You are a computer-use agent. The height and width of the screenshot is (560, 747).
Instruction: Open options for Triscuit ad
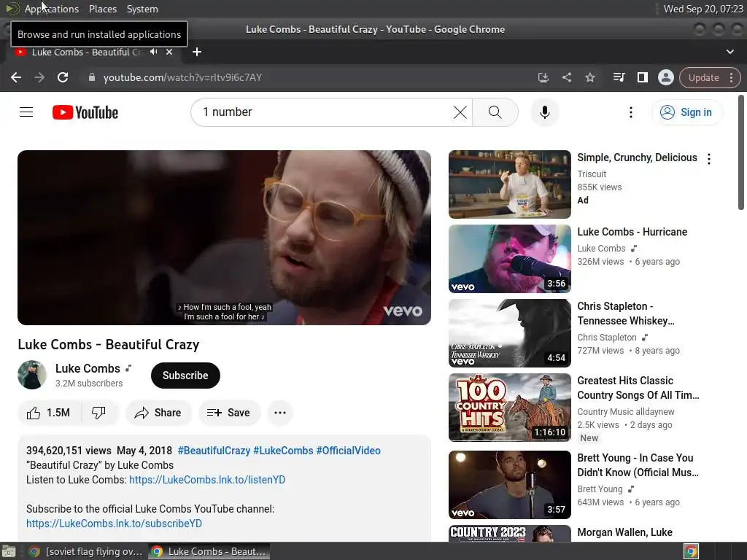coord(709,159)
